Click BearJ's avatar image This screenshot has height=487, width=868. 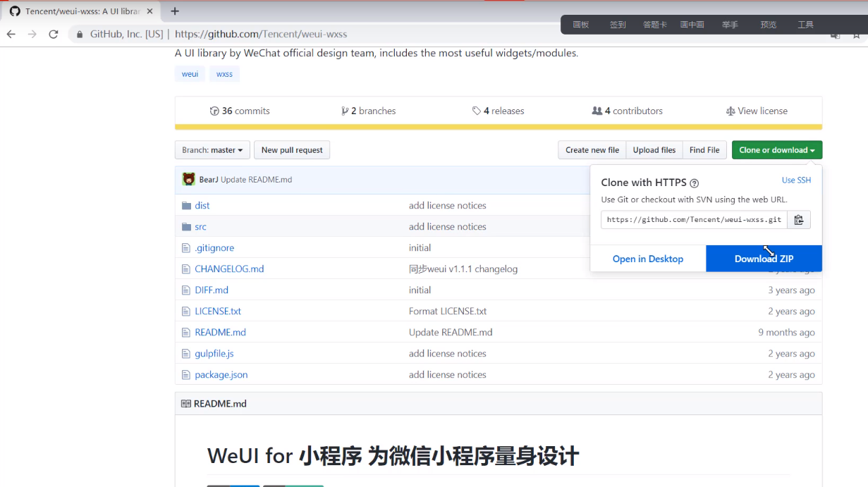click(x=188, y=179)
